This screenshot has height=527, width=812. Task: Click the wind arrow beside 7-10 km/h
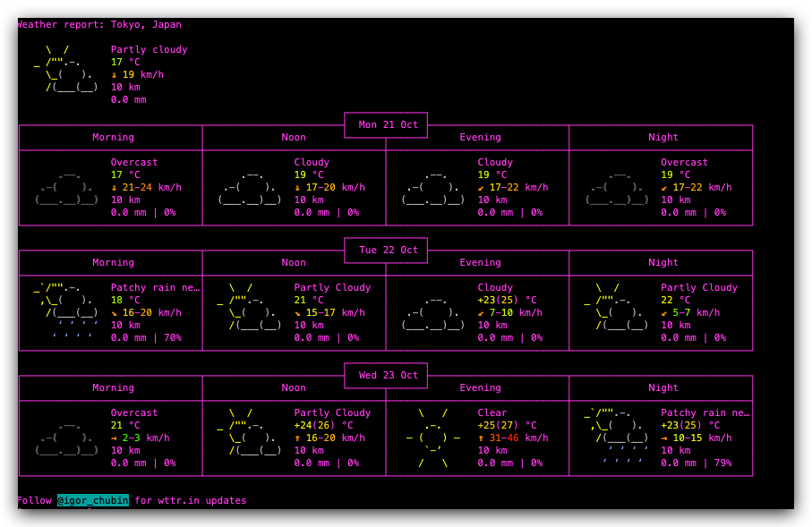tap(481, 313)
